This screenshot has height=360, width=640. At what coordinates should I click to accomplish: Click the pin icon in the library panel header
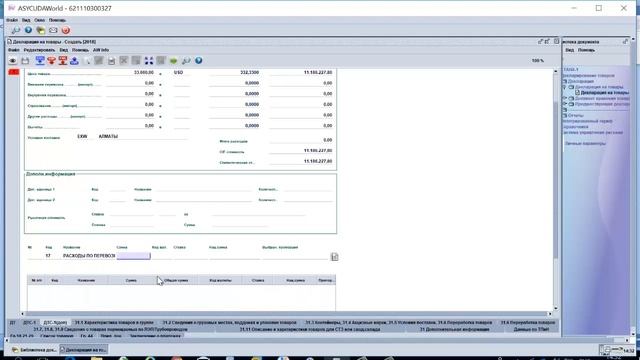[x=625, y=41]
